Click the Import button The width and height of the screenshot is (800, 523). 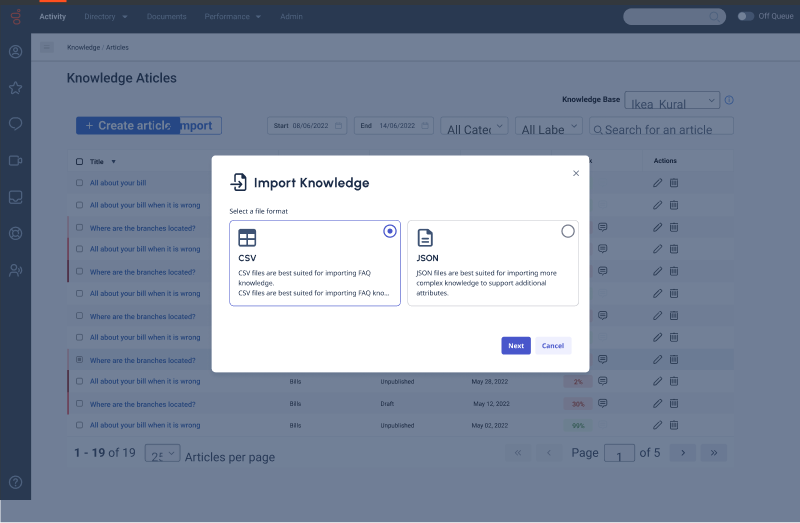(201, 126)
